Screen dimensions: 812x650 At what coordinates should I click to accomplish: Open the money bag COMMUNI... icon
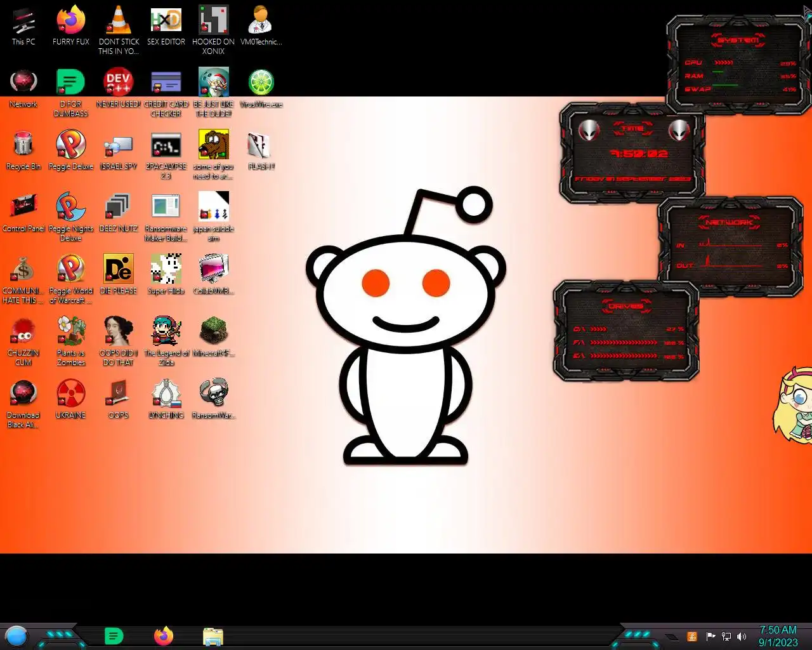[x=23, y=279]
